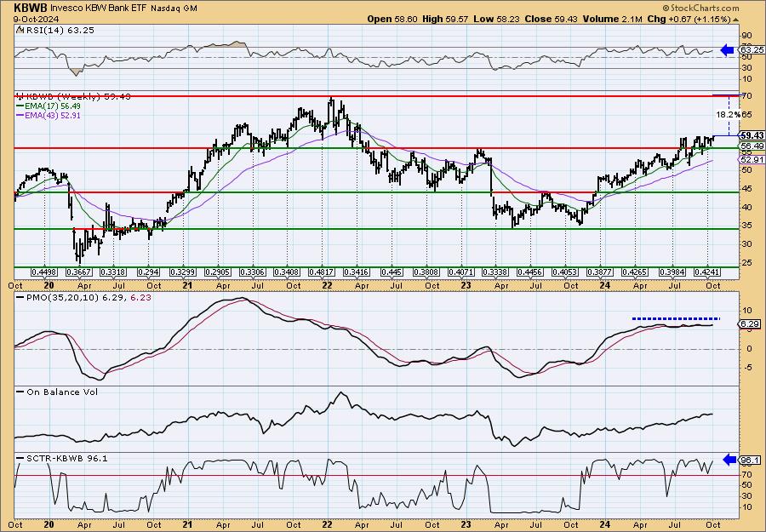Click the 0.3306 value in the price panel

(253, 272)
